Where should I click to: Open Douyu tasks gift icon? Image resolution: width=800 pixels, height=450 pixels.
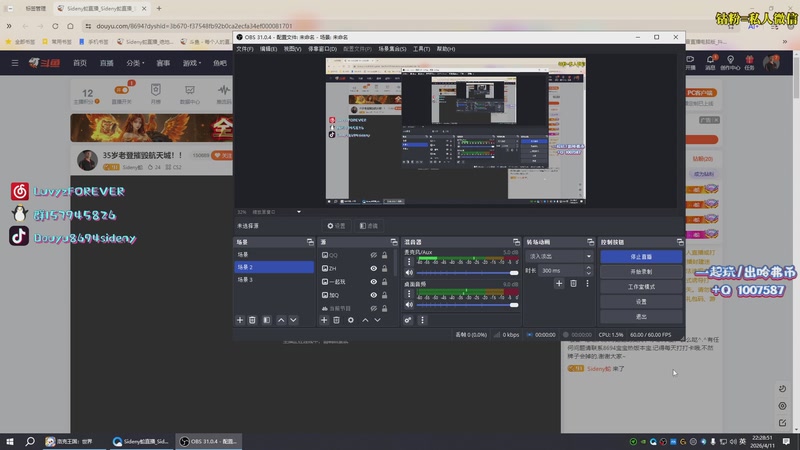(x=749, y=62)
